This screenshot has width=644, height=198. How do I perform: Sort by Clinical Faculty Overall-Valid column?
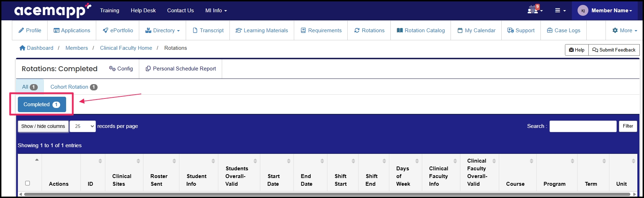tap(494, 161)
